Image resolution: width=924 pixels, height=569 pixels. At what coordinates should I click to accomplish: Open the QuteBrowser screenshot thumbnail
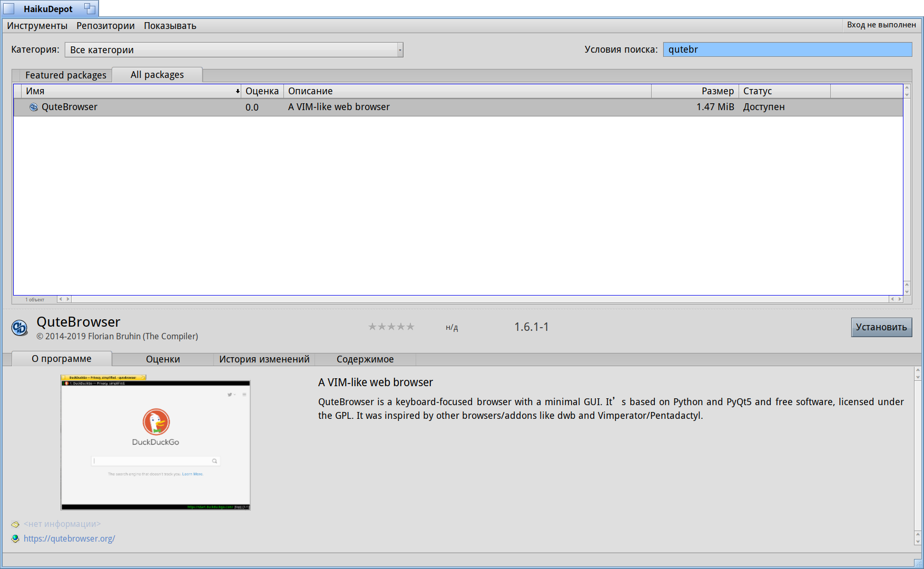pyautogui.click(x=155, y=443)
